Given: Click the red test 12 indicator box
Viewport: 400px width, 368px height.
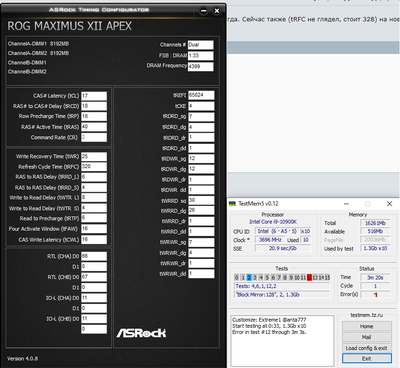Looking at the screenshot, I should pos(309,277).
